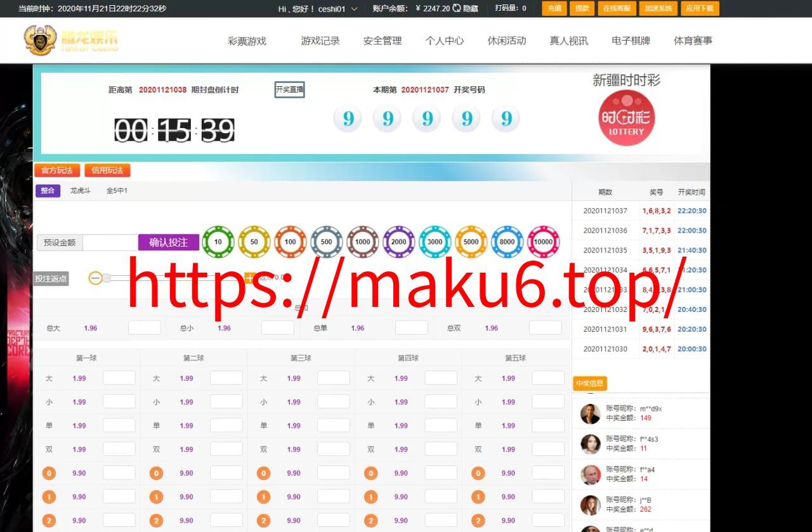Choose the 100 betting chip
Image resolution: width=812 pixels, height=532 pixels.
[291, 242]
